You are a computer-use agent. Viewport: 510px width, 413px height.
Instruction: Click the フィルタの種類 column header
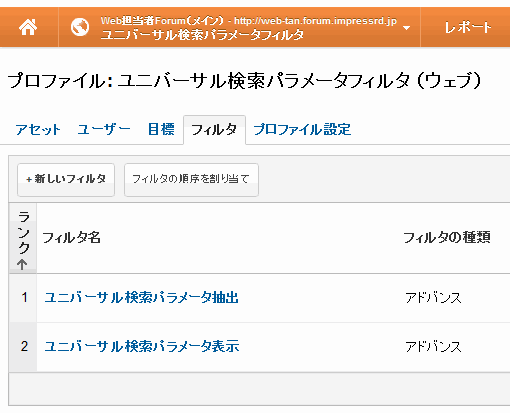coord(447,238)
